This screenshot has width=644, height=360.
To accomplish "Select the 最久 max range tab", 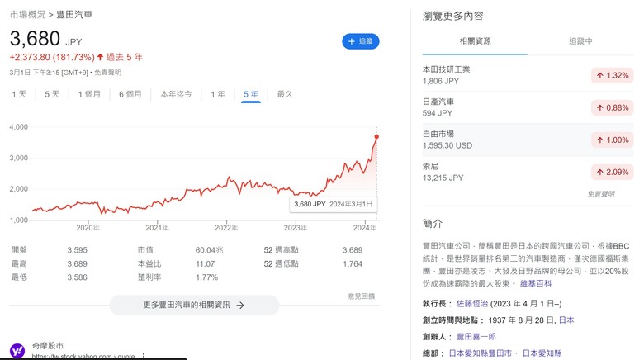I will 285,94.
